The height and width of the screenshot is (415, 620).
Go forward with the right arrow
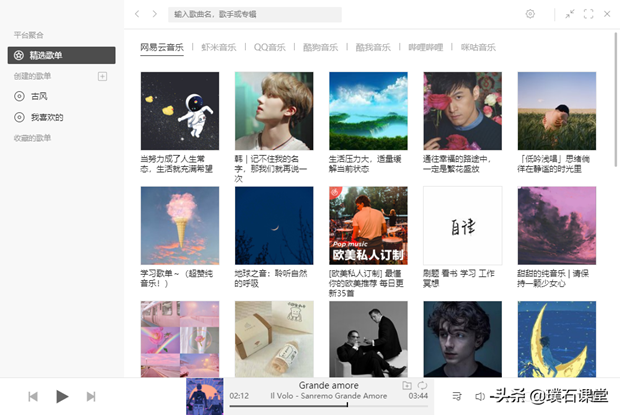pyautogui.click(x=155, y=14)
